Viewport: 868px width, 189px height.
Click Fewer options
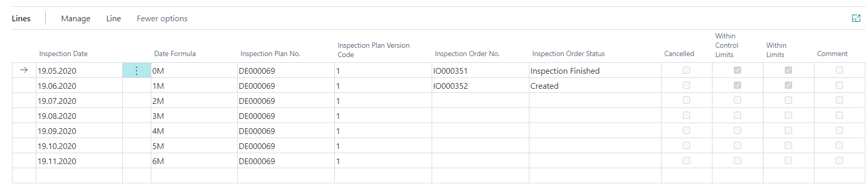pos(162,19)
